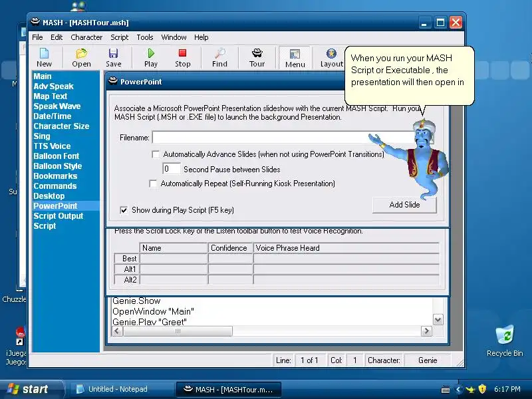
Task: Launch the Tour toolbar button
Action: 257,58
